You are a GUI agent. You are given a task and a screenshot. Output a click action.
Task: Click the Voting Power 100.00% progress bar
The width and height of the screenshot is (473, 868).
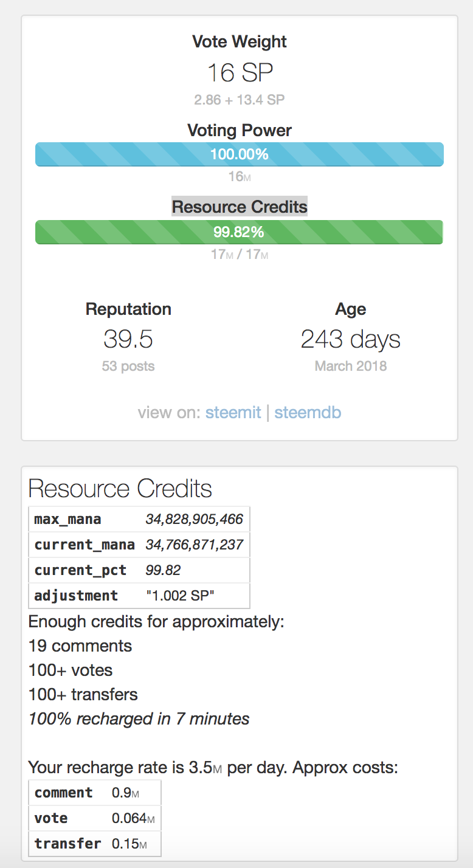(x=239, y=154)
